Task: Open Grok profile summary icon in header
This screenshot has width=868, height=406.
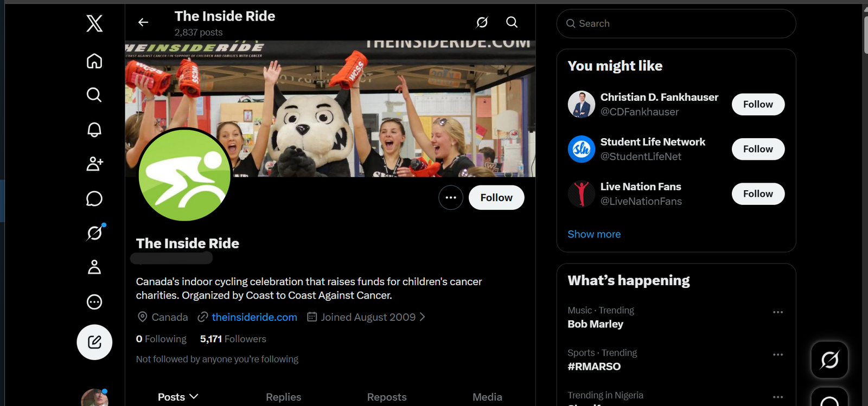Action: click(482, 22)
